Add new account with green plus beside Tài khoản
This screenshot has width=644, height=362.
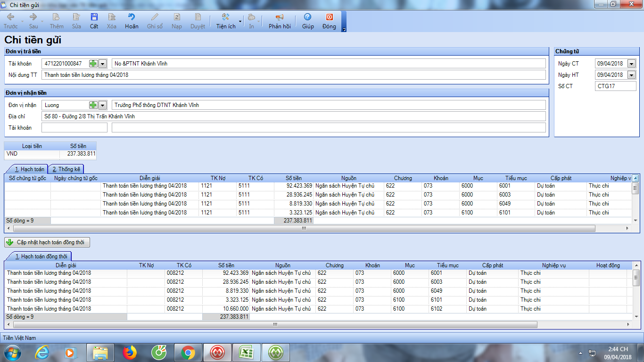coord(93,64)
